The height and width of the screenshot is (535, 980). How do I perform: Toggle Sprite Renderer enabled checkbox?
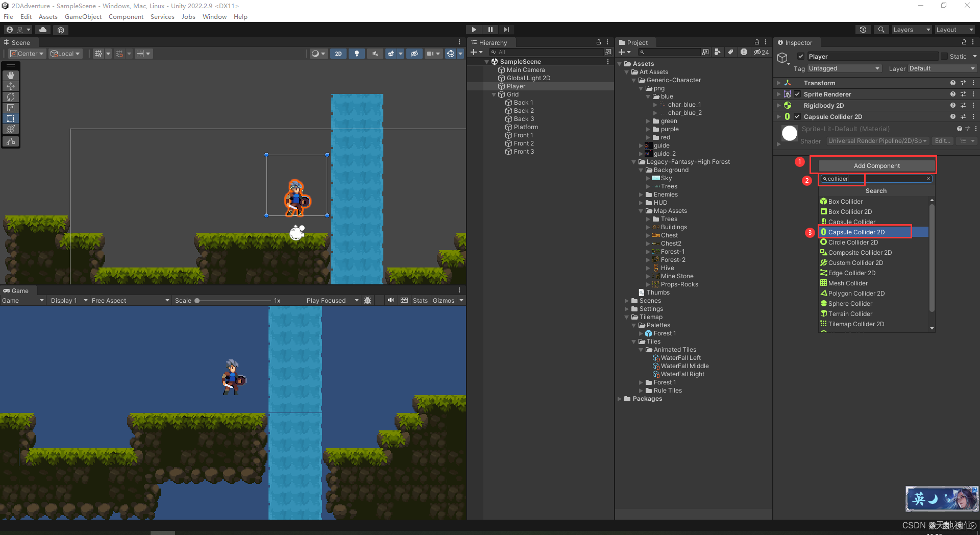tap(797, 94)
